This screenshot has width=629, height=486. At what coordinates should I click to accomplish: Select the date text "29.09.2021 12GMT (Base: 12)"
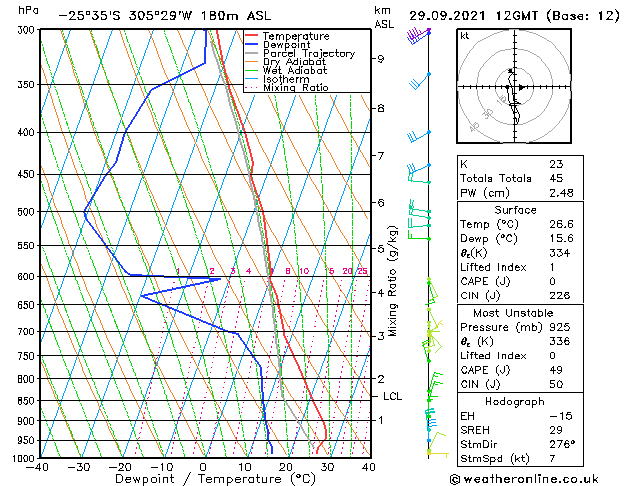coord(514,16)
